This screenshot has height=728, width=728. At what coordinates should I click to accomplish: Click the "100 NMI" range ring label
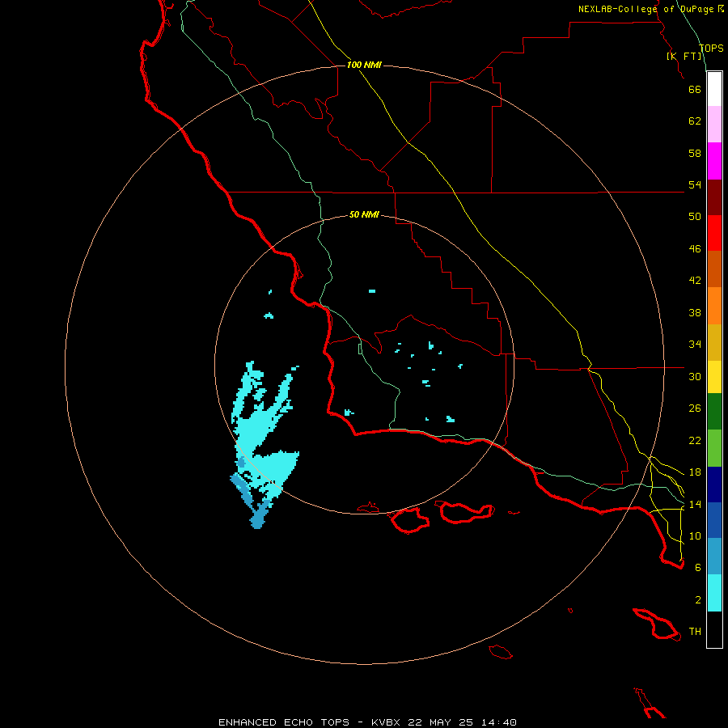364,65
